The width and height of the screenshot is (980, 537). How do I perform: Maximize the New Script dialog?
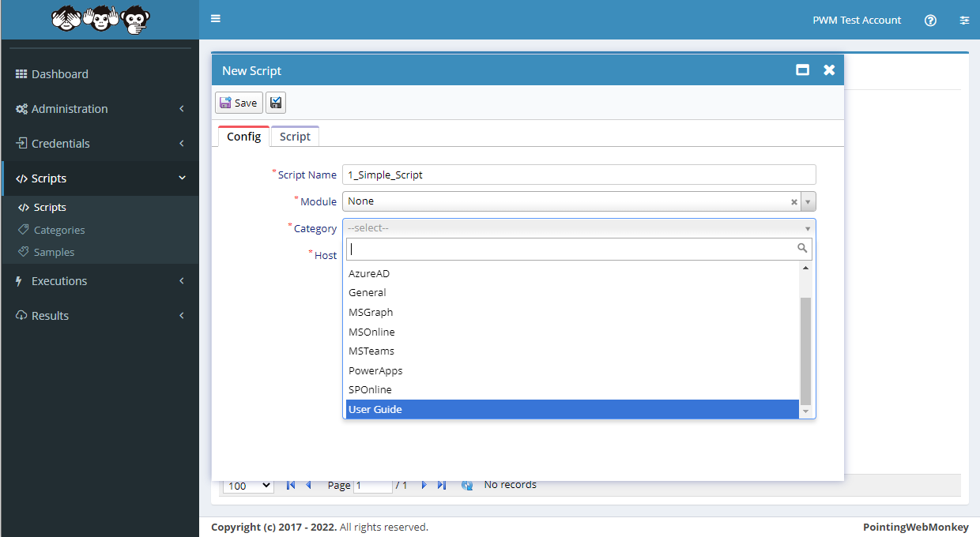[x=802, y=70]
